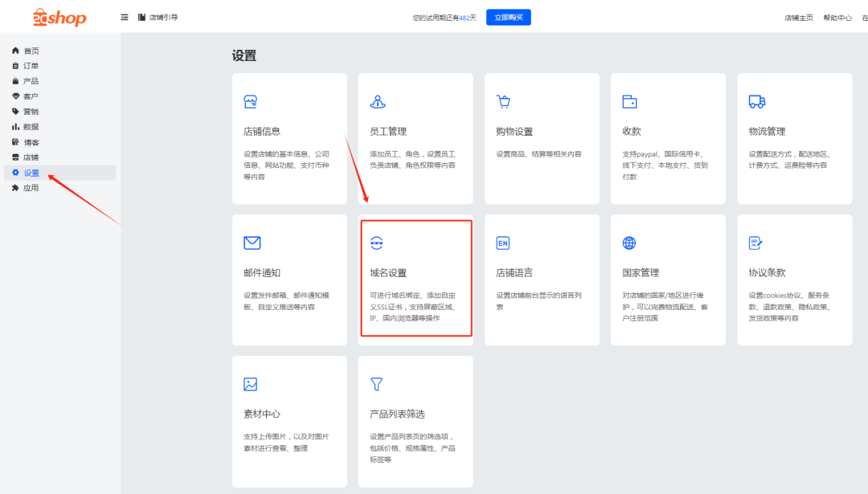Click the picture icon on the 素材中心 card
Image resolution: width=868 pixels, height=494 pixels.
click(251, 384)
